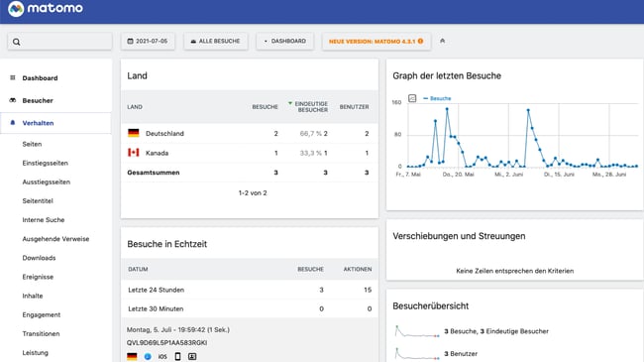This screenshot has width=644, height=362.
Task: Open the Engagement report
Action: coord(42,314)
